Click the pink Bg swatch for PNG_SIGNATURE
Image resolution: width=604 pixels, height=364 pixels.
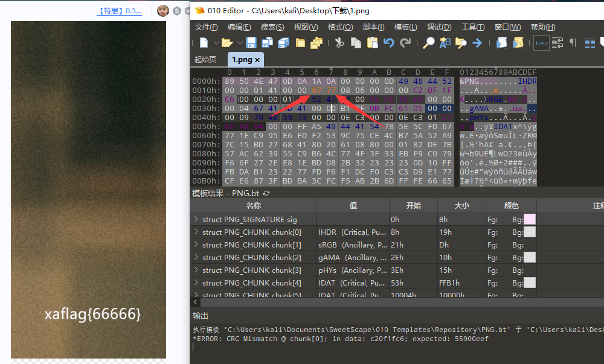coord(528,219)
